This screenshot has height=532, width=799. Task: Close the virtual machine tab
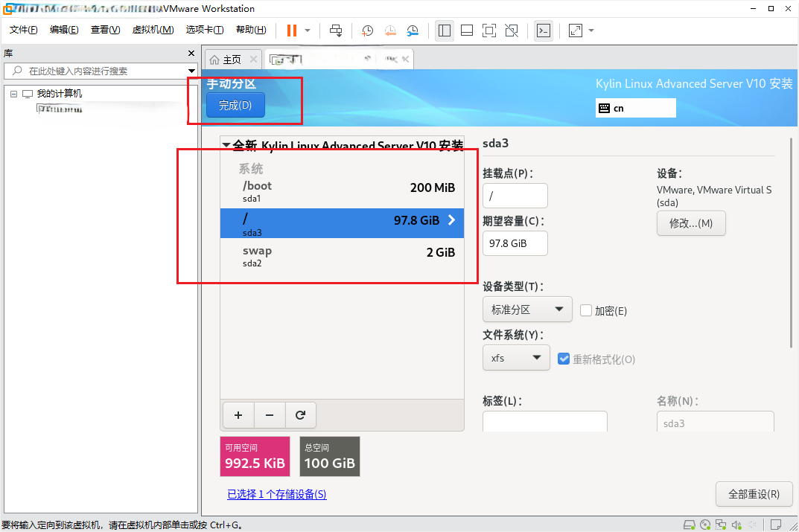[x=405, y=60]
